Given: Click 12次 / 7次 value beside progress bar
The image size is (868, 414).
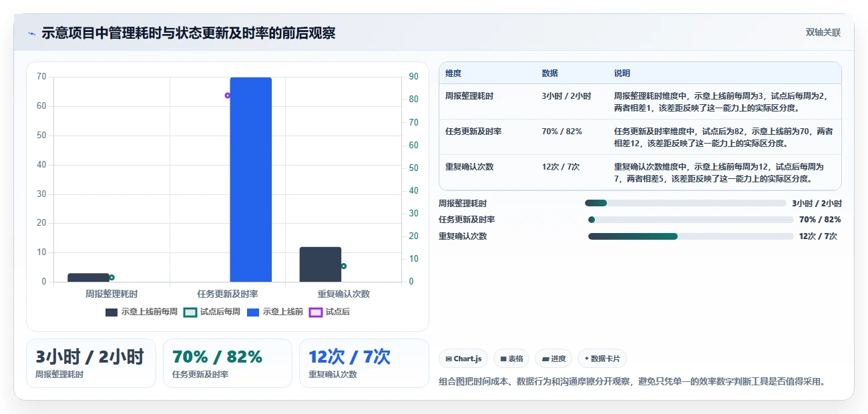Looking at the screenshot, I should pyautogui.click(x=818, y=236).
